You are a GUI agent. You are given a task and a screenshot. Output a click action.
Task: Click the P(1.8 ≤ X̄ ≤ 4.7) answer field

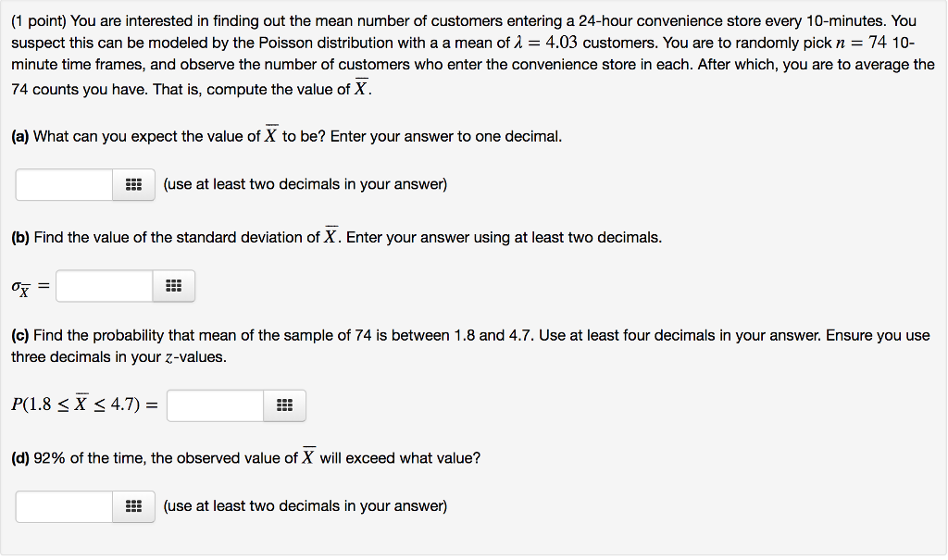click(x=215, y=405)
